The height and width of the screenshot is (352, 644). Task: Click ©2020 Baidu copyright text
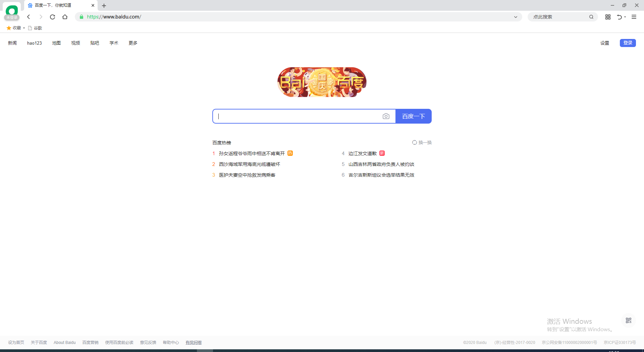coord(475,343)
